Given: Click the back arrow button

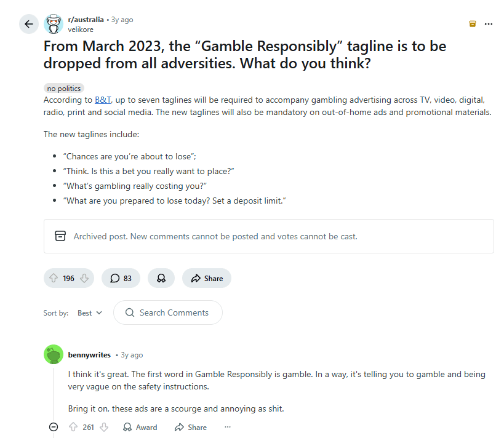Looking at the screenshot, I should coord(29,25).
